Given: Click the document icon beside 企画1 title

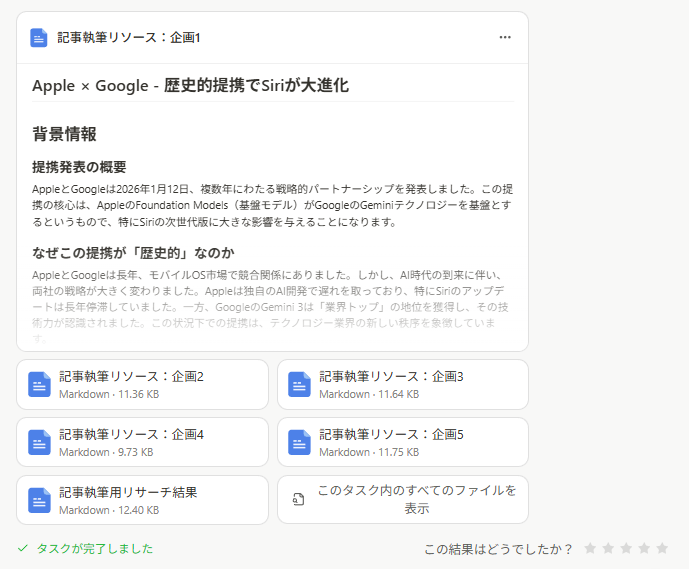Looking at the screenshot, I should coord(38,38).
